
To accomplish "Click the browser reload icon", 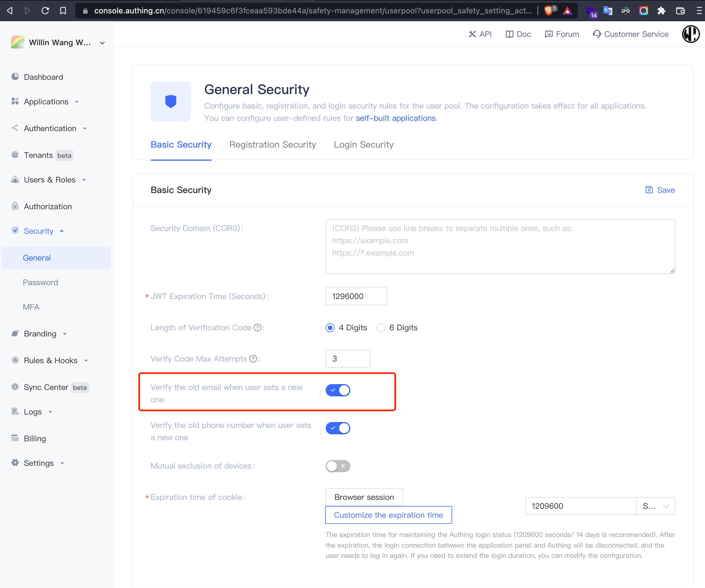I will coord(45,11).
